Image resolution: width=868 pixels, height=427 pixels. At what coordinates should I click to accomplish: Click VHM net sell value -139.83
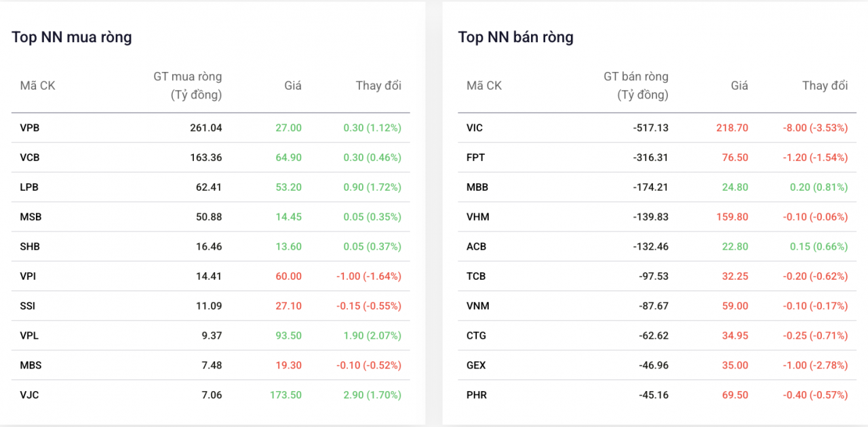[651, 217]
